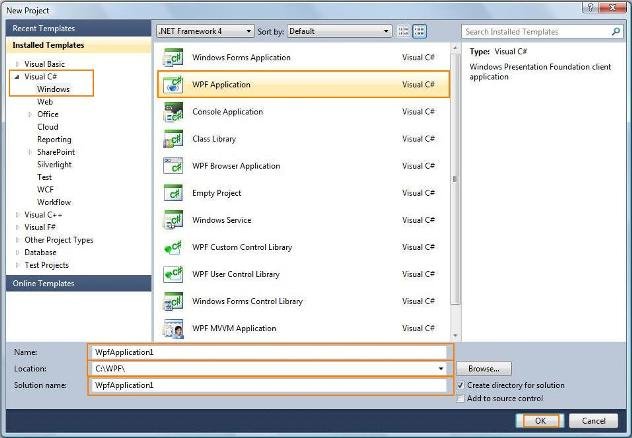Open the .NET Framework 4 dropdown
Viewport: 632px width, 438px height.
click(205, 31)
